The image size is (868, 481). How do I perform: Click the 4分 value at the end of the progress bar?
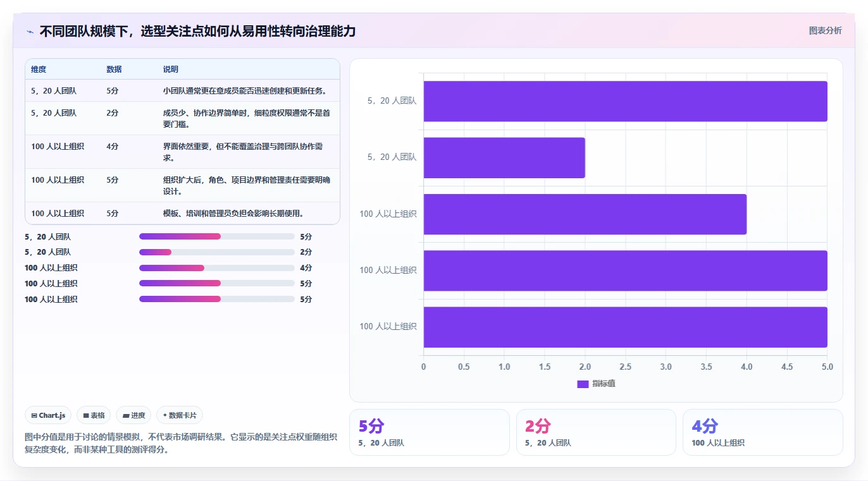point(306,268)
